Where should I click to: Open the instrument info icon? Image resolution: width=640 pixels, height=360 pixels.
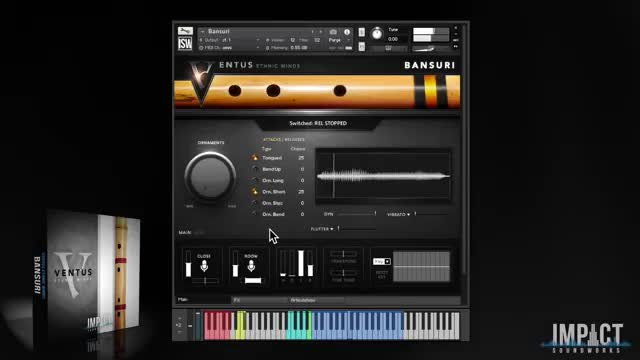coord(347,32)
